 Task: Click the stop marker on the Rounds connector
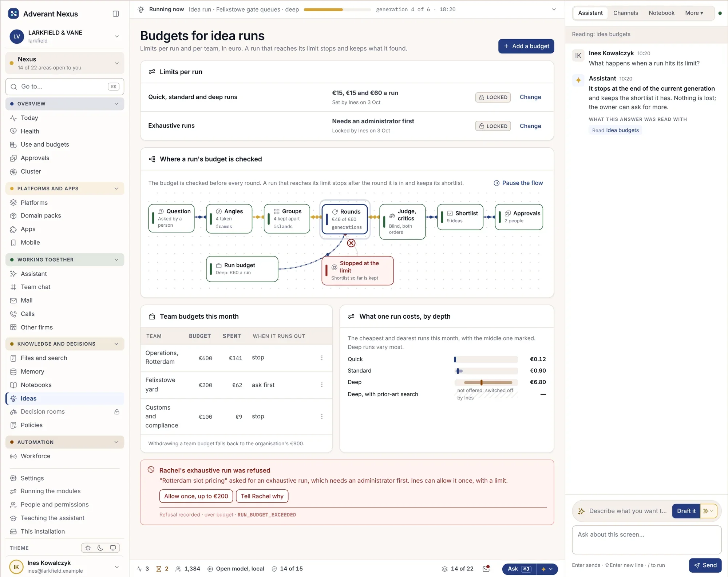(x=351, y=243)
